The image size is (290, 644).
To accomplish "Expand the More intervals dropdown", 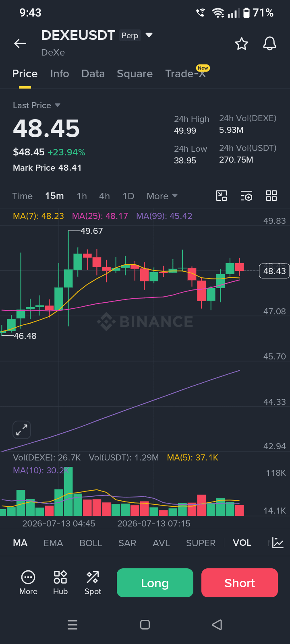I will click(x=162, y=196).
